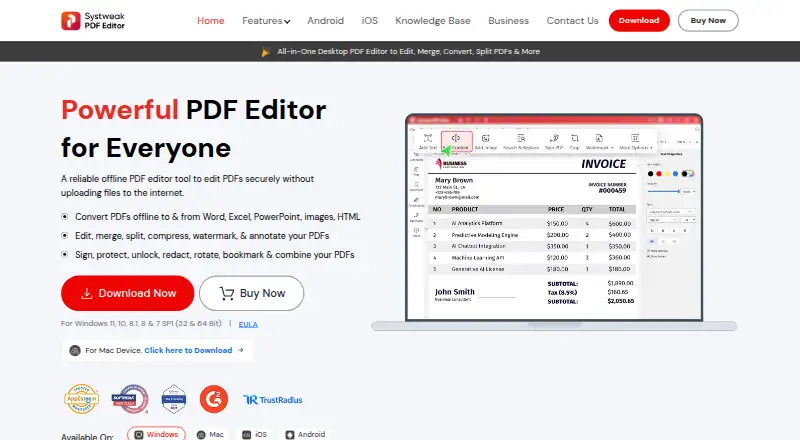Click the invoice number #000459
This screenshot has height=440, width=800.
point(612,191)
